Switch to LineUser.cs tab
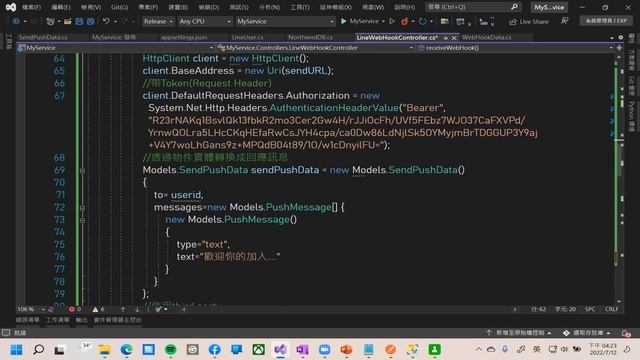640x360 pixels. [x=247, y=37]
